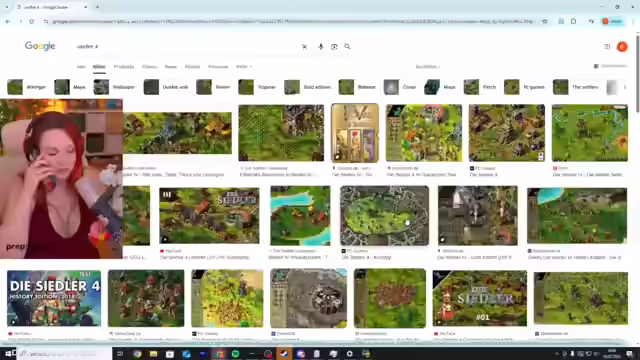
Task: Open Chrome from the taskbar
Action: [137, 353]
